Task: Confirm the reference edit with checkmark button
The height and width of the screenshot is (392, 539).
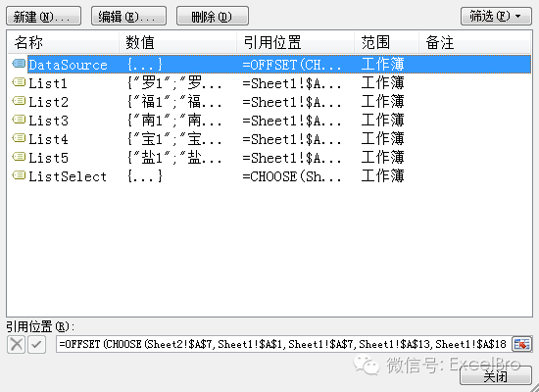Action: 37,345
